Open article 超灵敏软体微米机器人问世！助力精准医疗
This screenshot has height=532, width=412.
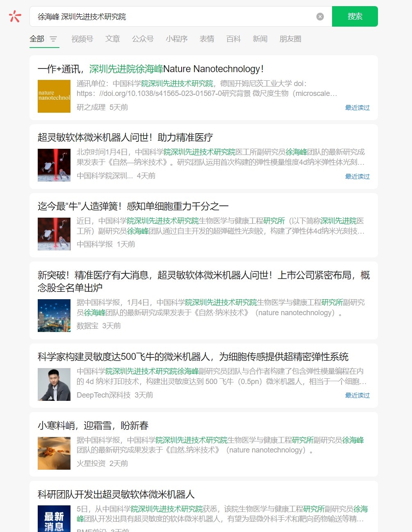click(x=125, y=137)
